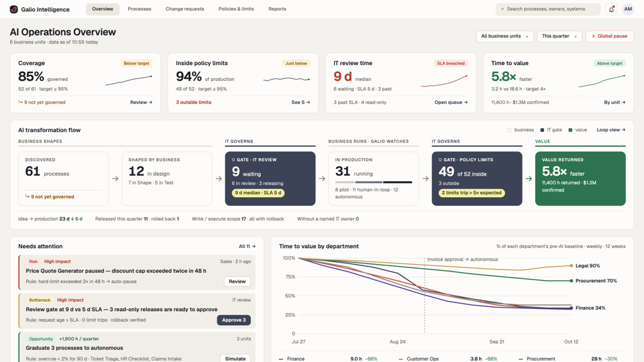644x362 pixels.
Task: Open the notifications bell
Action: point(611,9)
